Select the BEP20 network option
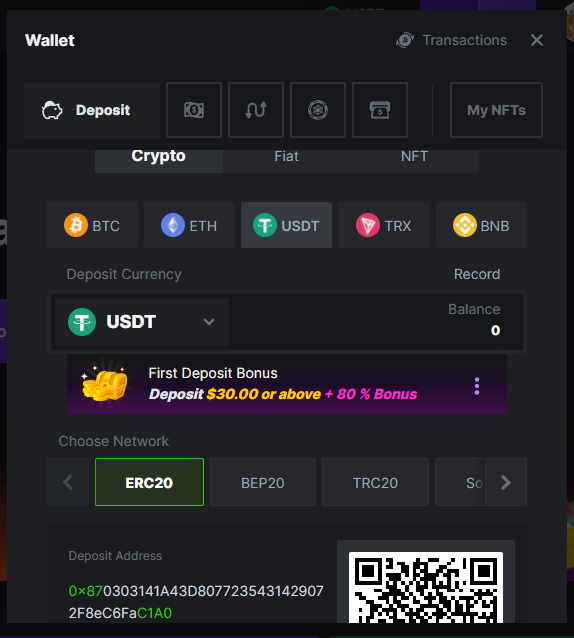This screenshot has width=574, height=638. [x=263, y=482]
